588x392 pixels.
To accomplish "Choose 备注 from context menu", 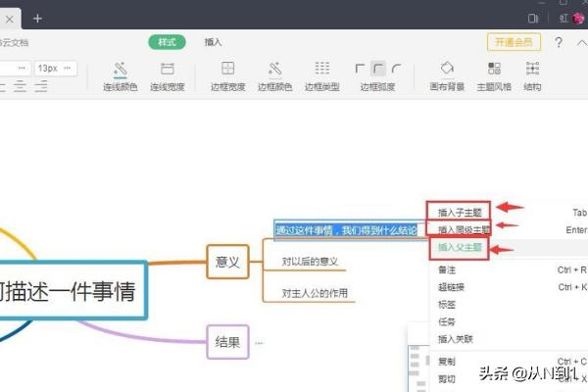I will [509, 269].
